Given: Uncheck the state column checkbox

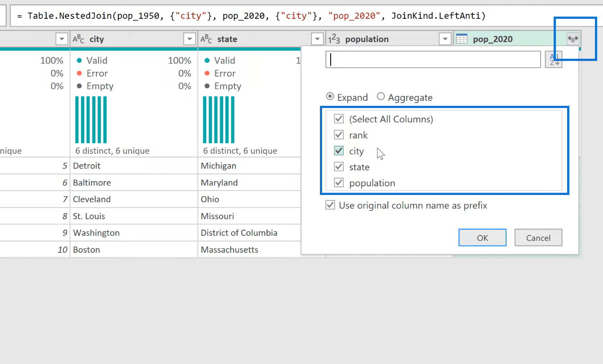Looking at the screenshot, I should click(339, 167).
